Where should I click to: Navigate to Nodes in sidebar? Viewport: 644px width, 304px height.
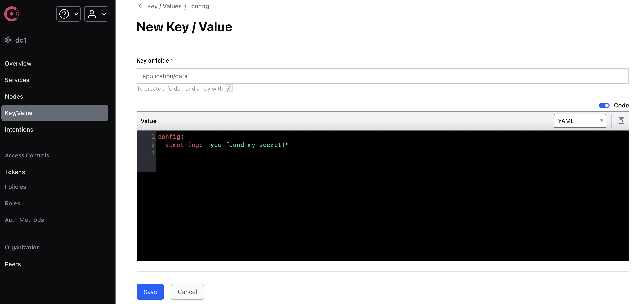(14, 96)
